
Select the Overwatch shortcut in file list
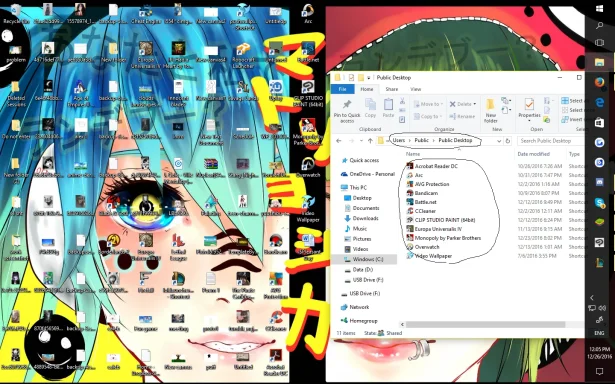tap(427, 247)
